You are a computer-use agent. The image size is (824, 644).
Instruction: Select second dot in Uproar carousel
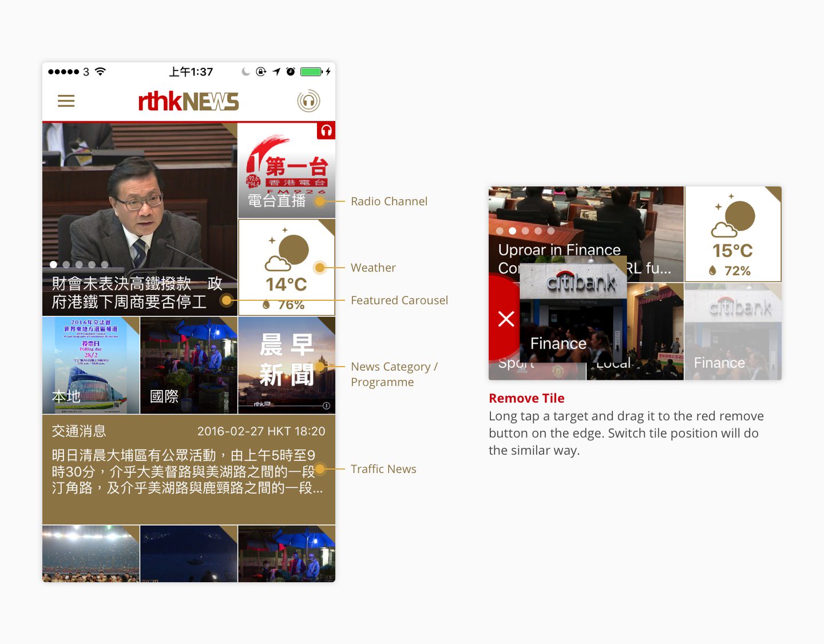pos(513,231)
